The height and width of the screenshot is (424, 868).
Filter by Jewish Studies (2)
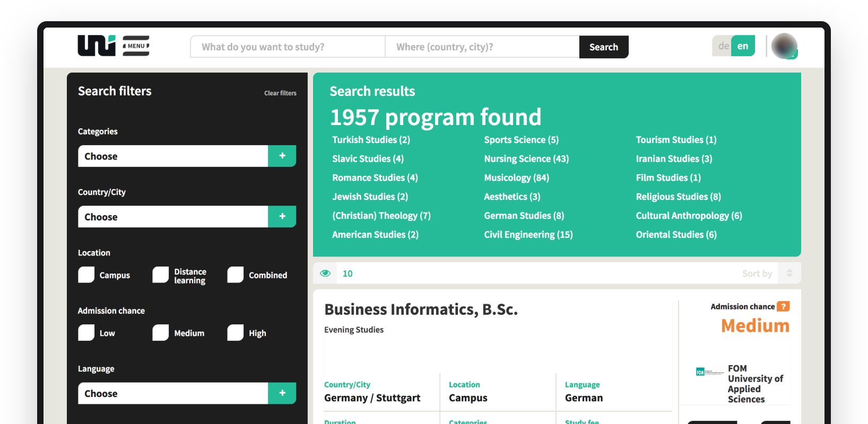point(370,196)
